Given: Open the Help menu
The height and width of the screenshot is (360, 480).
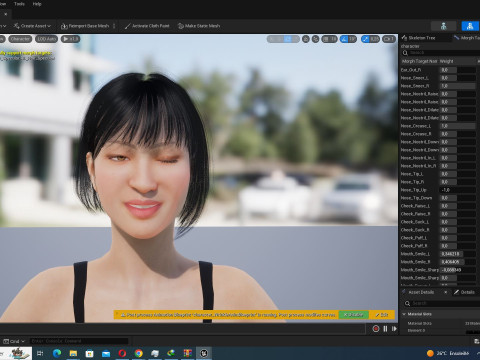Looking at the screenshot, I should [37, 4].
